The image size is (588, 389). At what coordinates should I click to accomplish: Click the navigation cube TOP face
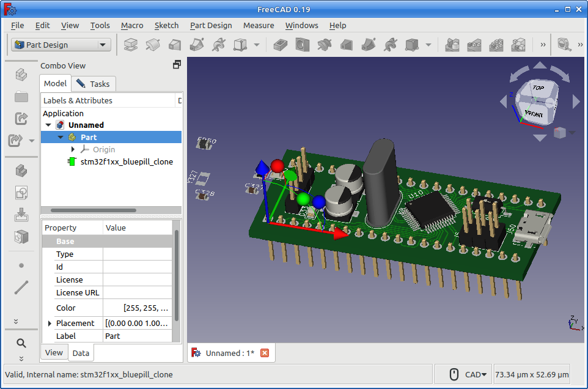coord(538,88)
